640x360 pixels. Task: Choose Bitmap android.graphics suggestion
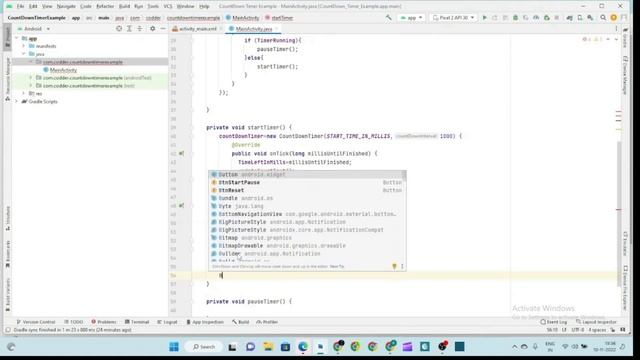point(307,238)
